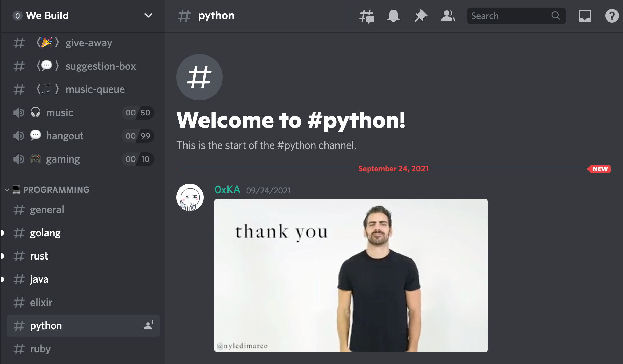View the pinned messages
This screenshot has width=623, height=364.
click(x=420, y=16)
